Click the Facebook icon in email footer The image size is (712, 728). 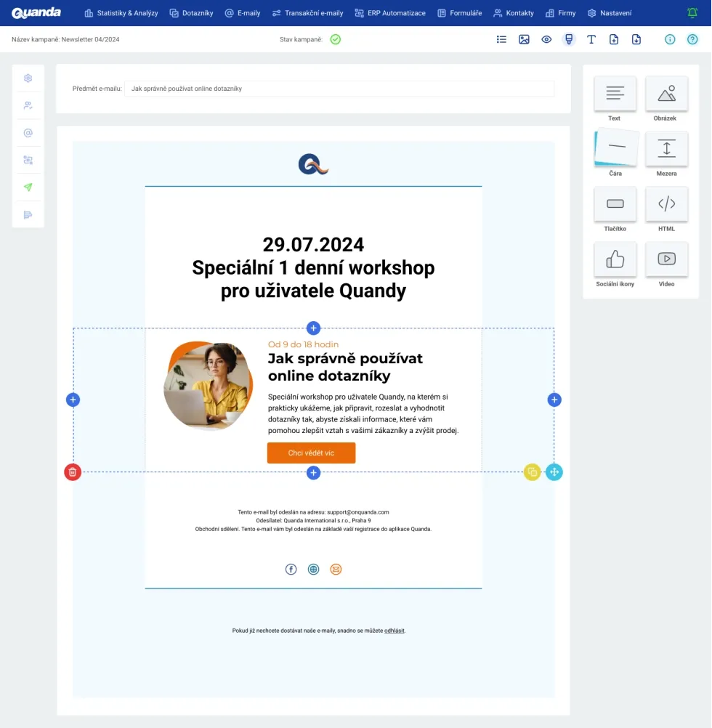291,569
